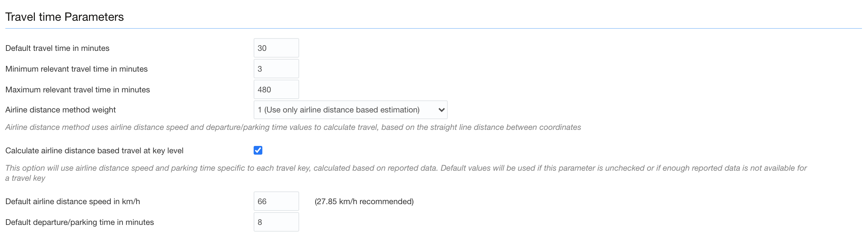Click the Default travel time label
The image size is (868, 247).
tap(57, 48)
